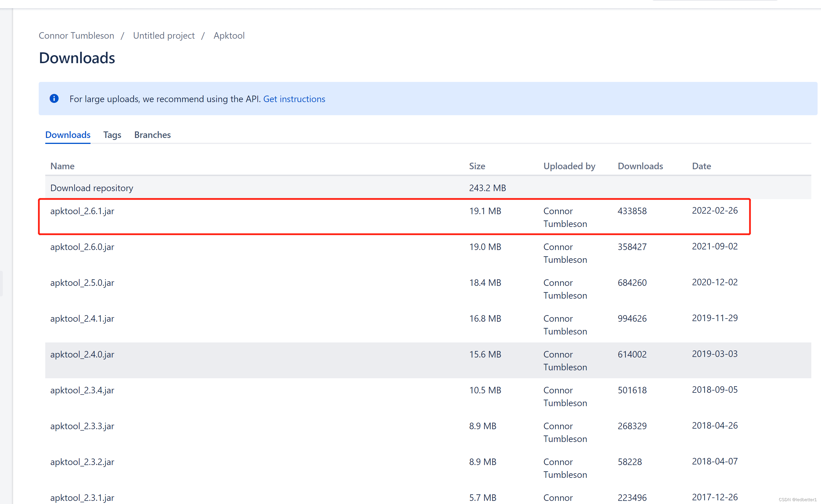The image size is (821, 504).
Task: Click the 2019-03-03 date cell
Action: pos(715,354)
